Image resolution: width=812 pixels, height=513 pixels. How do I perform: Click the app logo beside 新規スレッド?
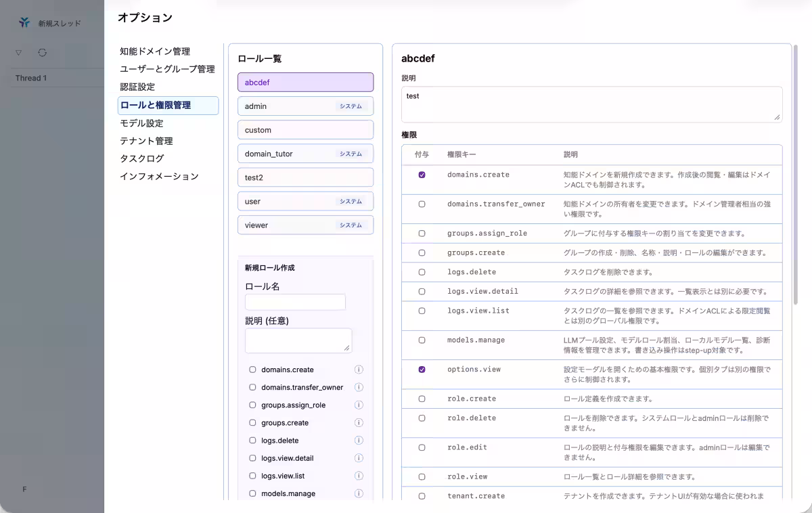click(24, 23)
